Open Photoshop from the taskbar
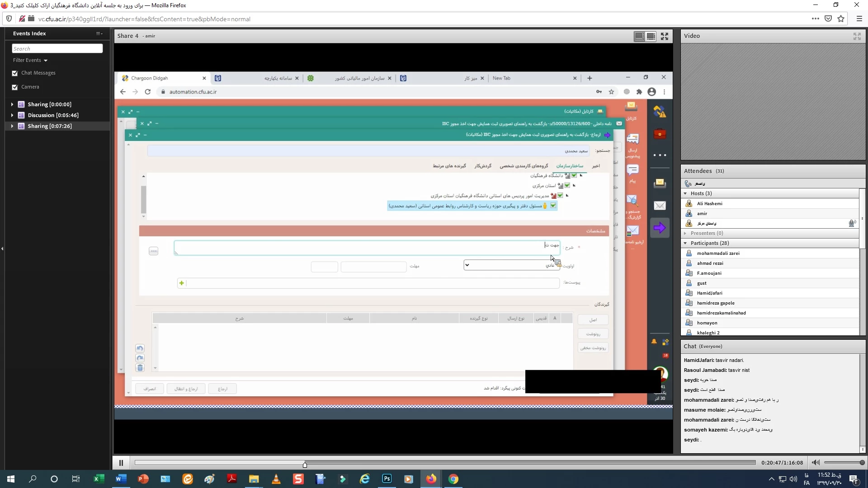This screenshot has width=868, height=488. [387, 479]
